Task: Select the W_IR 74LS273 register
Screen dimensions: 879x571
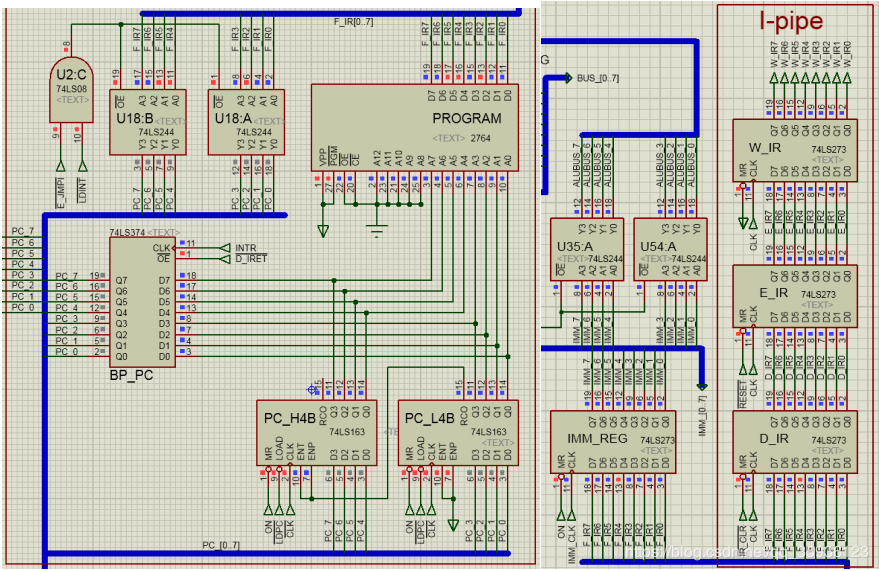Action: tap(794, 150)
